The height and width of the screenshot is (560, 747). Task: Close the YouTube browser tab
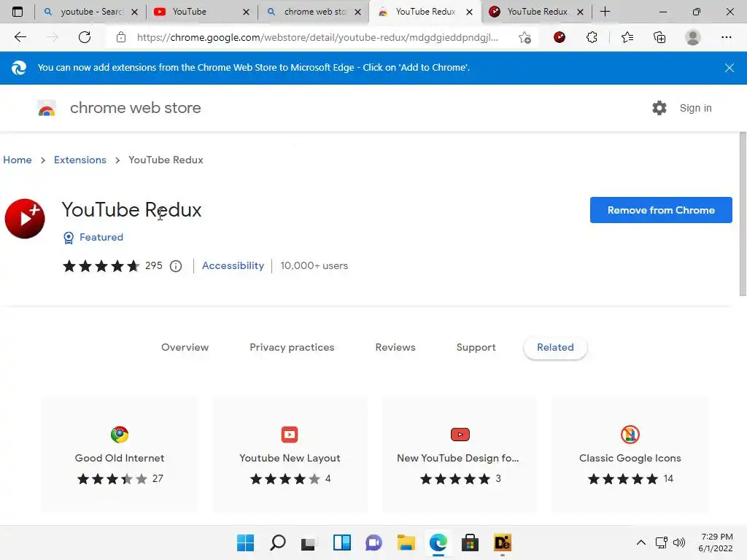tap(246, 12)
